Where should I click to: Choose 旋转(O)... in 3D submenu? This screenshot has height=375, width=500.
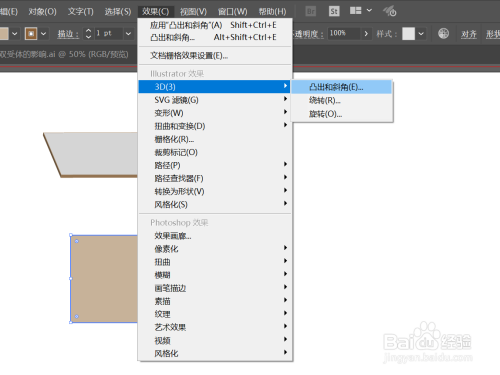pyautogui.click(x=342, y=114)
